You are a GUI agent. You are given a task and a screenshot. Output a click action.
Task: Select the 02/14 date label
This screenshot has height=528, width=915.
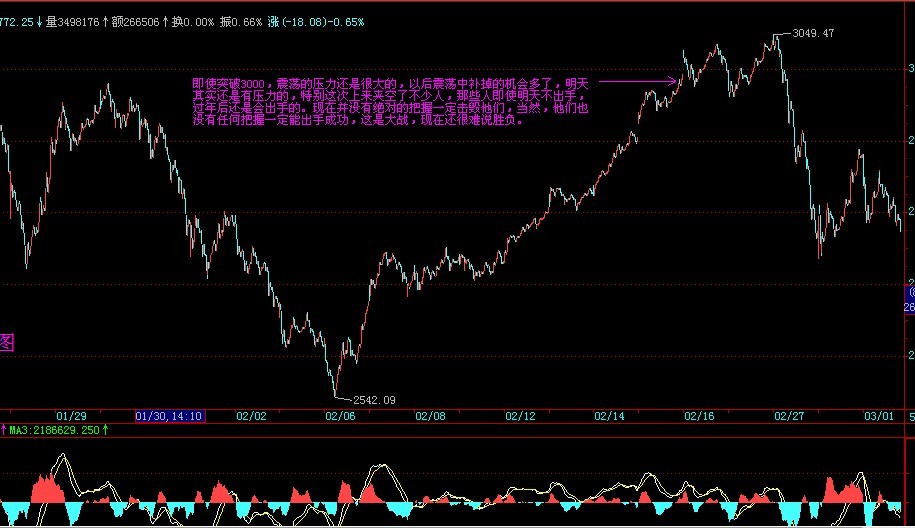(609, 415)
